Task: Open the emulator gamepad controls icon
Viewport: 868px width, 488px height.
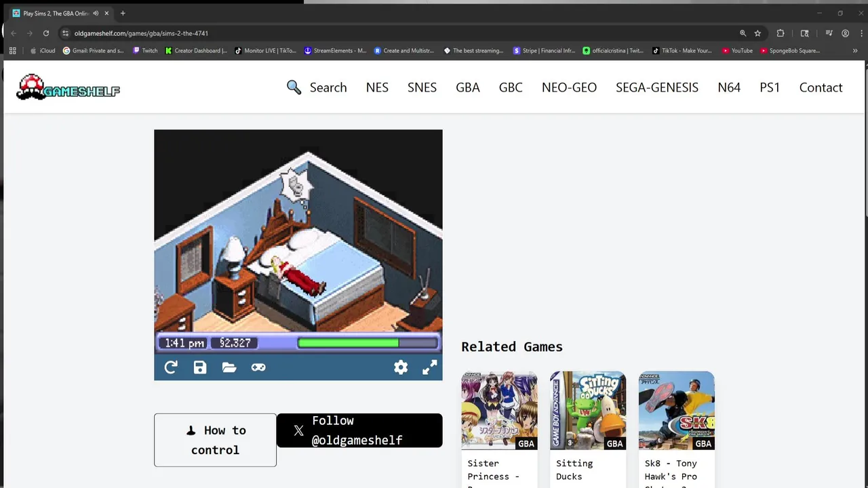Action: pos(258,367)
